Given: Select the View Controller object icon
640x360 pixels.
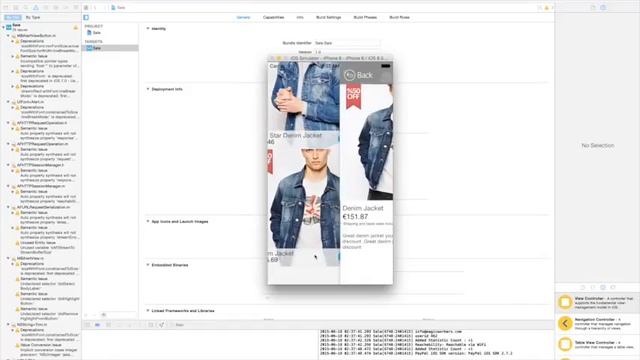Looking at the screenshot, I should click(x=565, y=302).
